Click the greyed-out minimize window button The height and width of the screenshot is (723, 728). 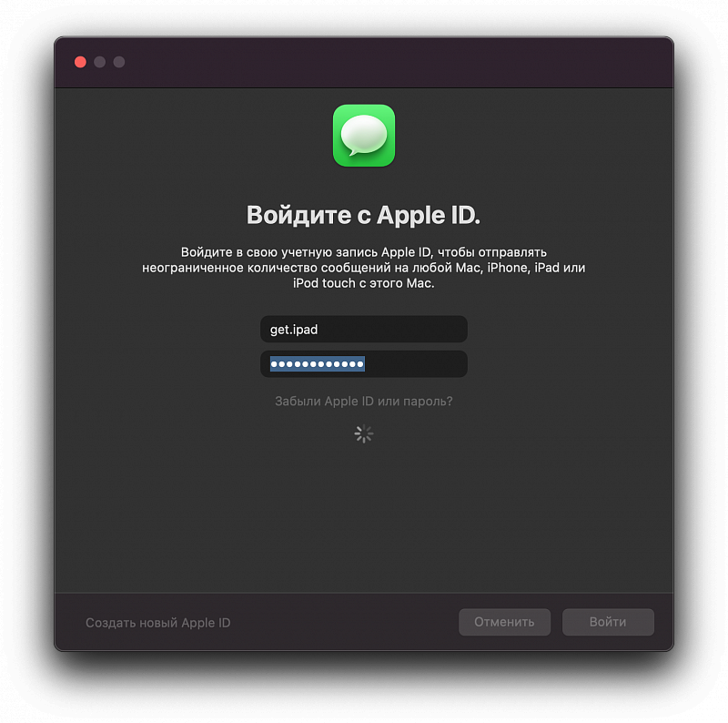(100, 62)
